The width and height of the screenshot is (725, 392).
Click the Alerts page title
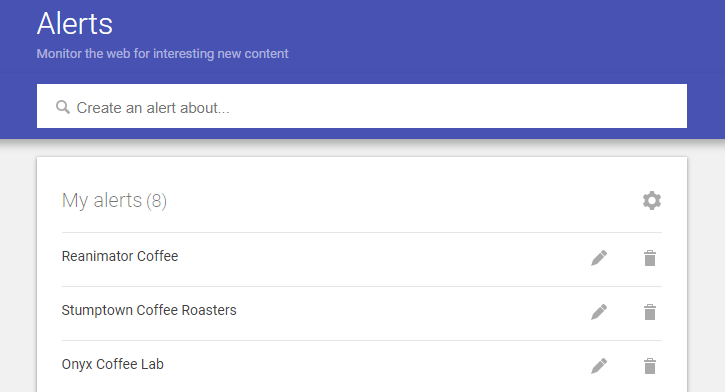pos(74,24)
